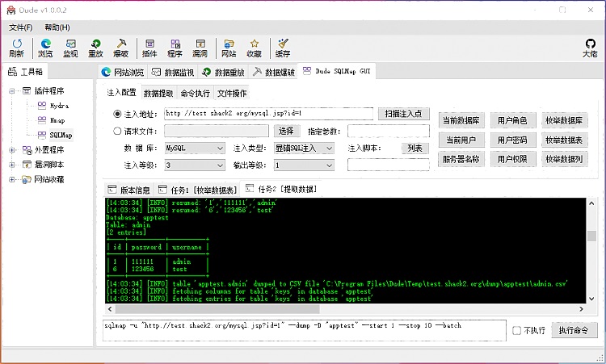
Task: Click the 用户密码 button
Action: point(512,140)
